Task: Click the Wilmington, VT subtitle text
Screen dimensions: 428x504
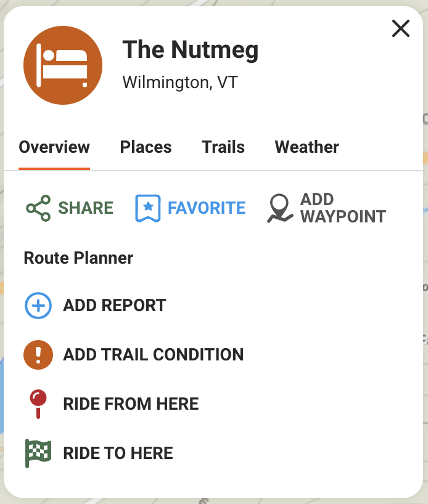Action: point(181,82)
